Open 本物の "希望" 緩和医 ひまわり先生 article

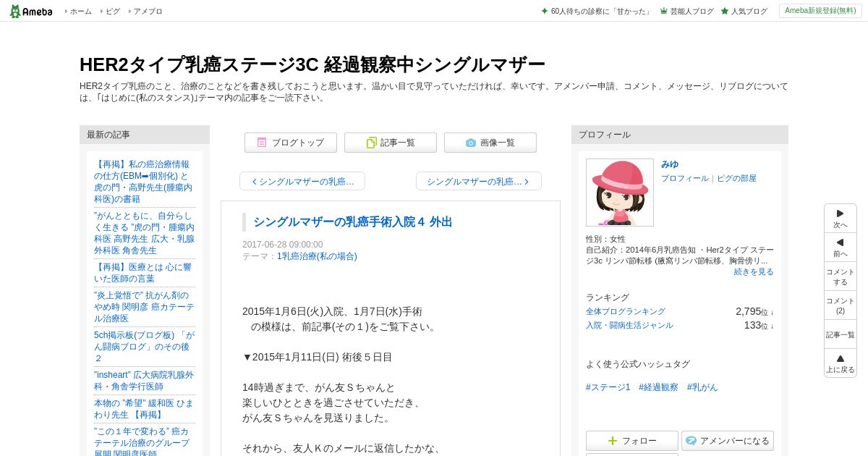point(144,409)
